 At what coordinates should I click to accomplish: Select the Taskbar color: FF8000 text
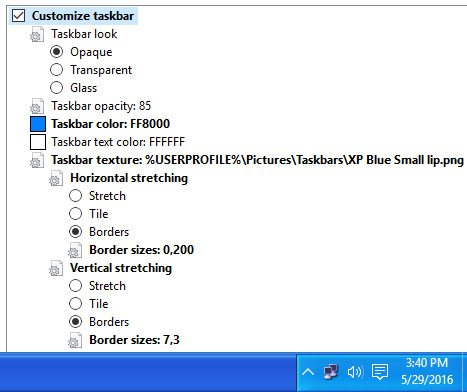pos(110,124)
